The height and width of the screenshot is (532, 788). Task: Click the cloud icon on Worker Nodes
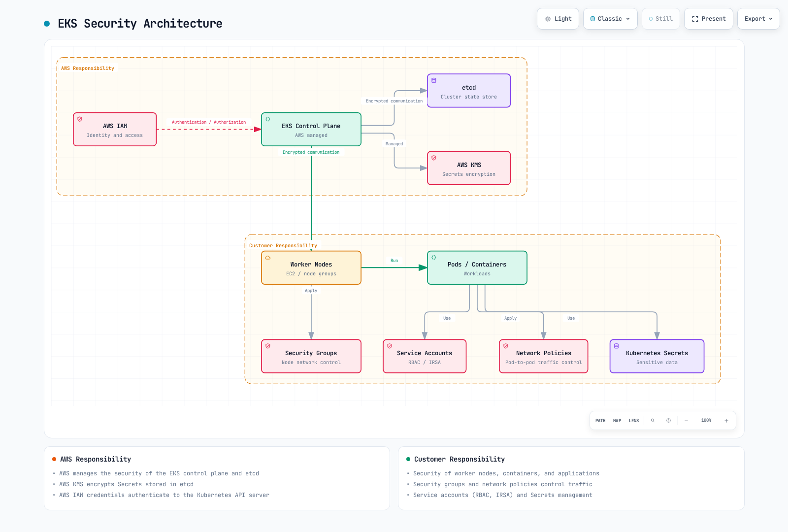coord(268,258)
